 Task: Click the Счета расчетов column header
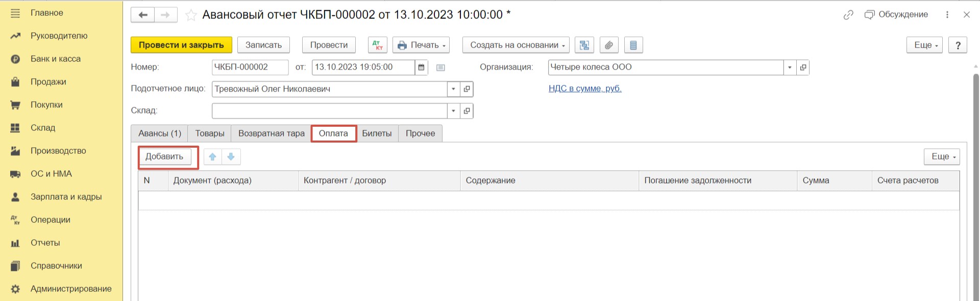pyautogui.click(x=916, y=180)
